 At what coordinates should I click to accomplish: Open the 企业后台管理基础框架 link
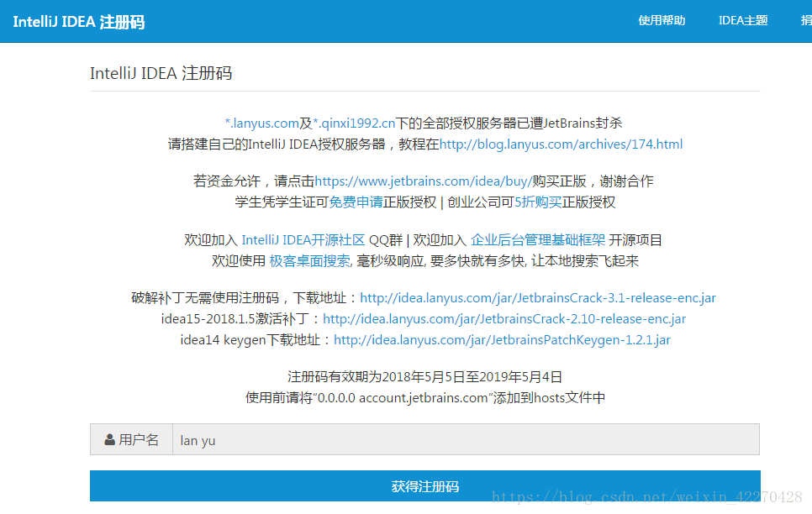pyautogui.click(x=537, y=239)
